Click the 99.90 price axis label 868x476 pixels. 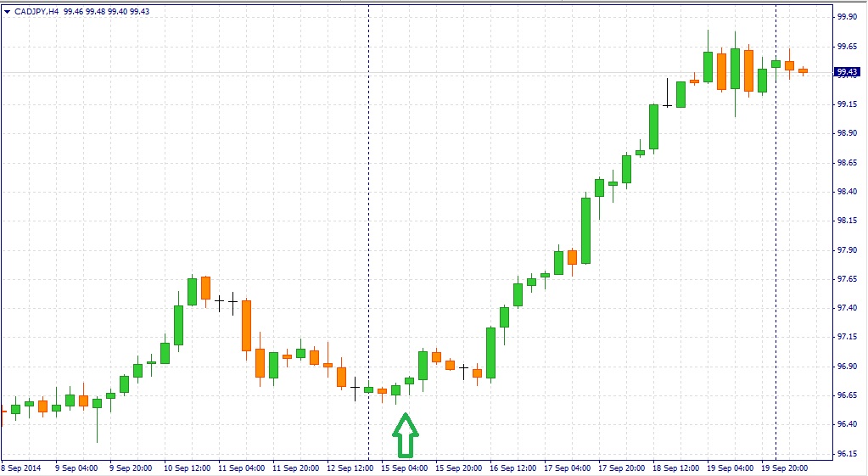click(847, 17)
